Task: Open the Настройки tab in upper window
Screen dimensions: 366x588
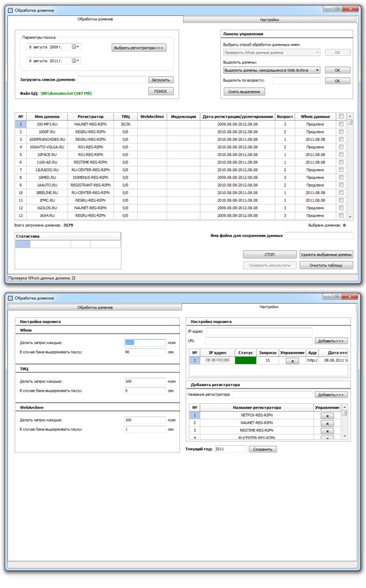Action: click(269, 20)
